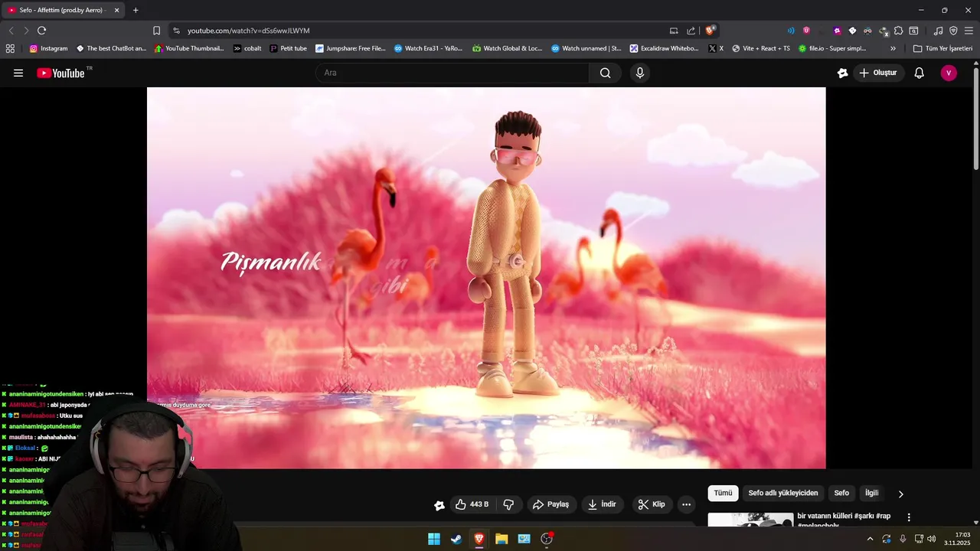Open options for 'bir vatanın külleri' video
This screenshot has height=551, width=980.
point(909,518)
